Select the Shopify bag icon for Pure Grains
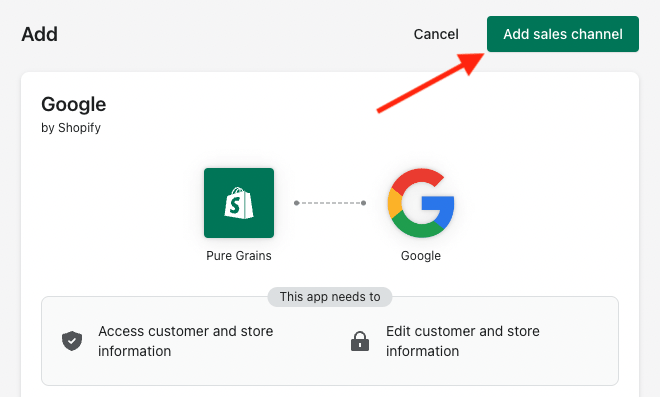The image size is (660, 397). [239, 203]
